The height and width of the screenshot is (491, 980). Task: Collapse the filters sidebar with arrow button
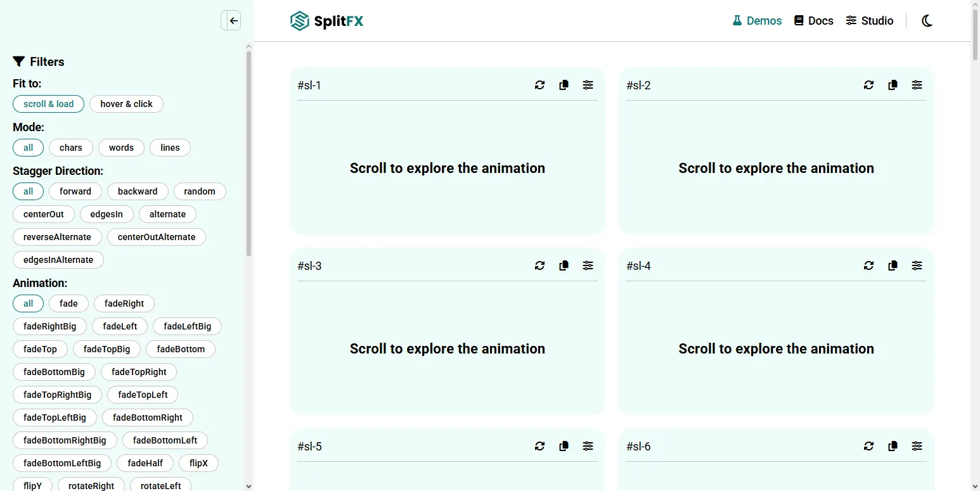pyautogui.click(x=232, y=21)
